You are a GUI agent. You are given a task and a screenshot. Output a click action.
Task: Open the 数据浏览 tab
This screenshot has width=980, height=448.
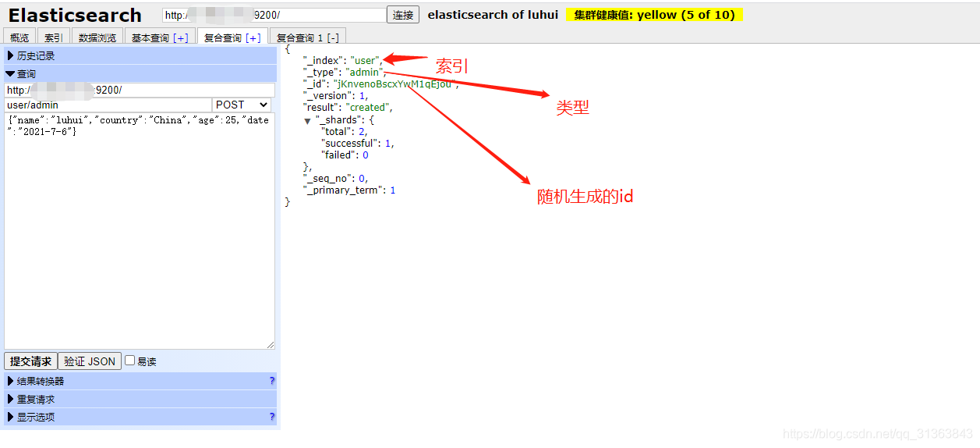[97, 37]
